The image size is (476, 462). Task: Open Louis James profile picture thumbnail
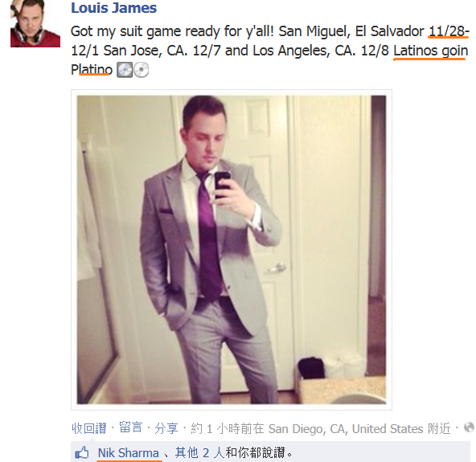click(35, 23)
